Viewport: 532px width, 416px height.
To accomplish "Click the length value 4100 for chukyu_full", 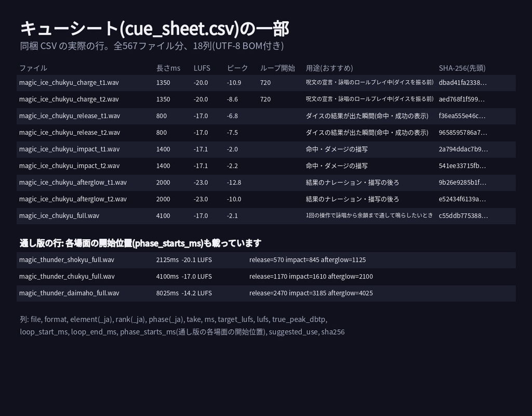I will pyautogui.click(x=163, y=216).
